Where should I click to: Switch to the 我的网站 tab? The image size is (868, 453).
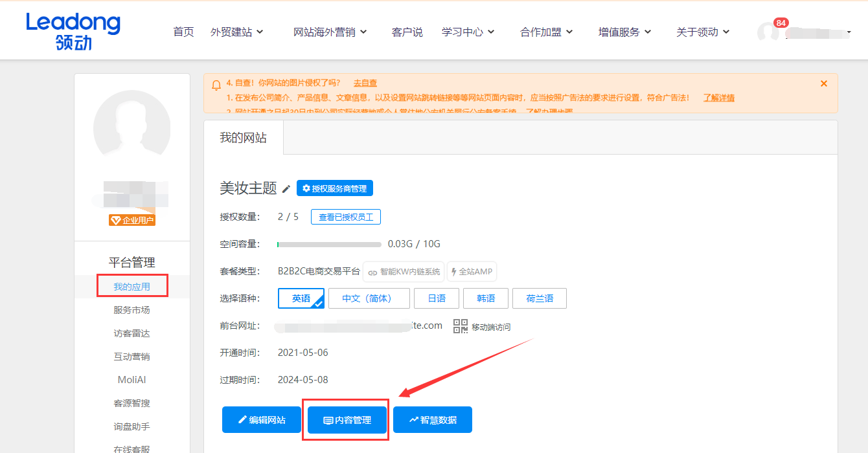pyautogui.click(x=244, y=137)
